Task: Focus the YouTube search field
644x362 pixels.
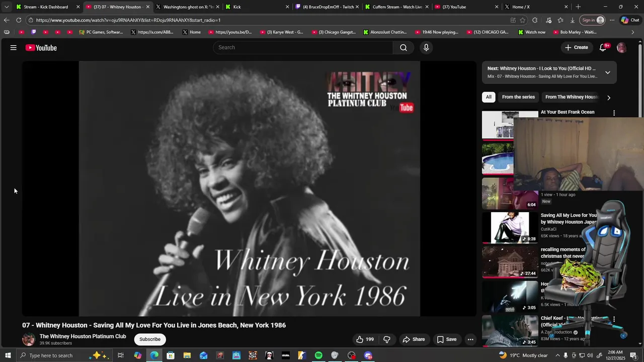Action: point(303,47)
